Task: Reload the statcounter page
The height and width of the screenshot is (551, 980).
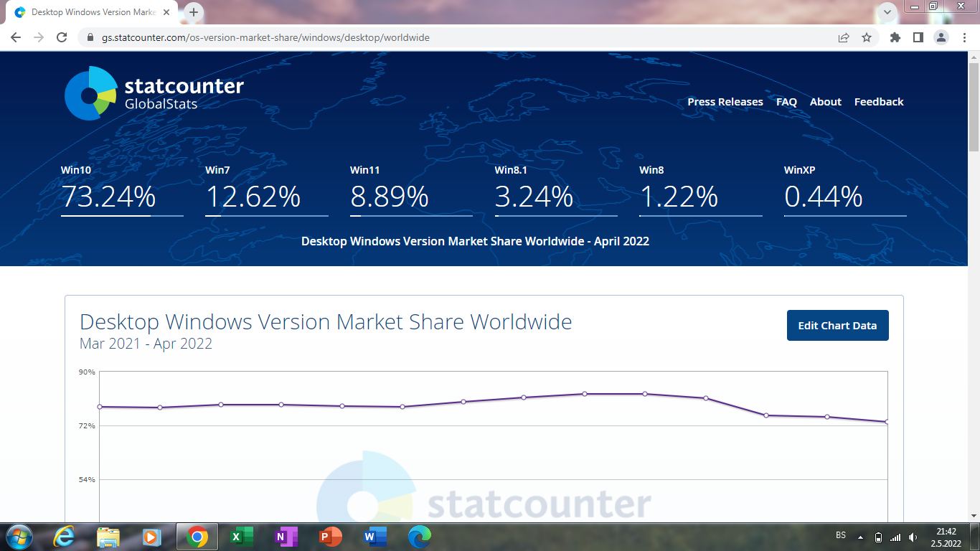Action: 62,37
